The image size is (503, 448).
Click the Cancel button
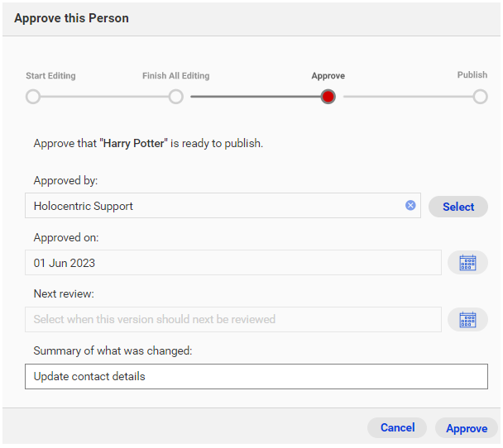tap(397, 427)
